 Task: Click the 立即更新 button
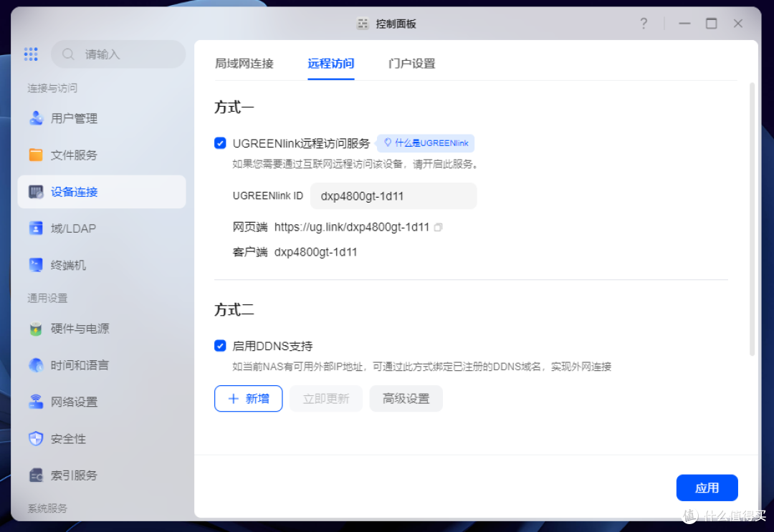326,398
